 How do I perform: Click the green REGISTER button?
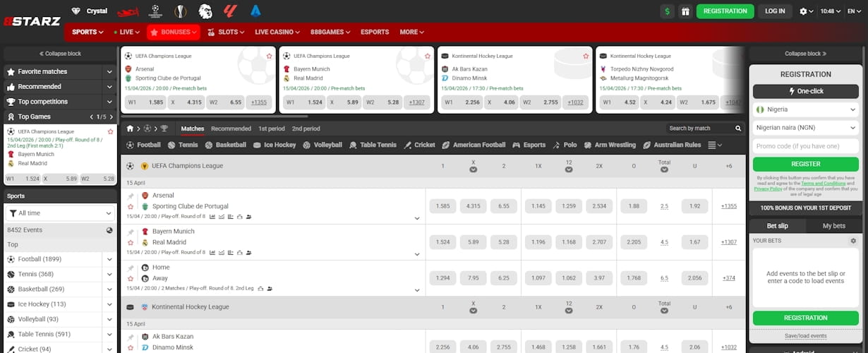point(805,164)
